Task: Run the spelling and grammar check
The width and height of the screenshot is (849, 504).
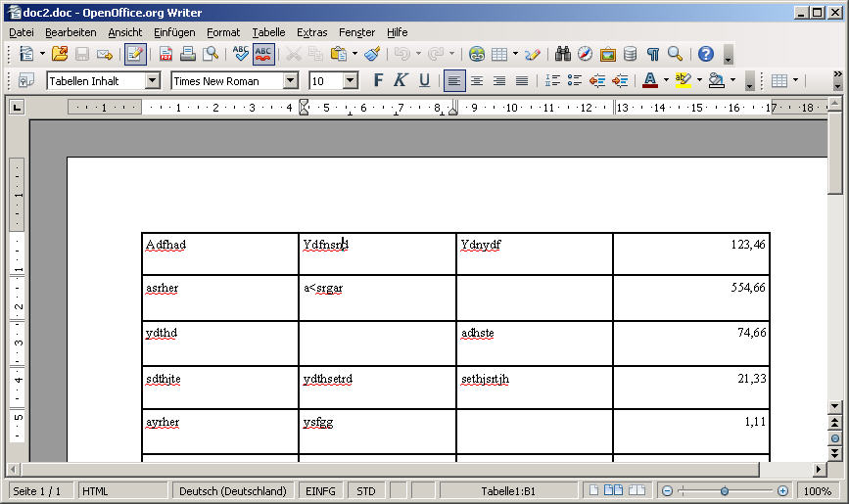Action: (x=240, y=54)
